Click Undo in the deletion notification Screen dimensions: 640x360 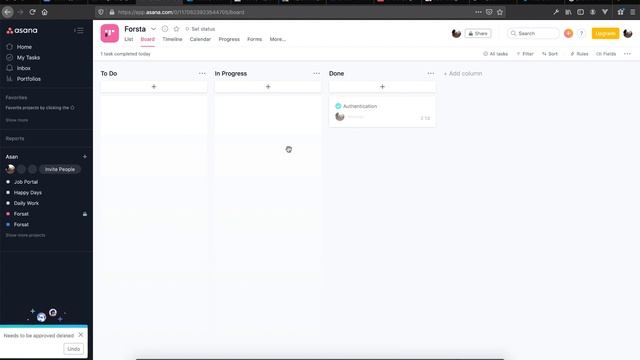click(73, 349)
